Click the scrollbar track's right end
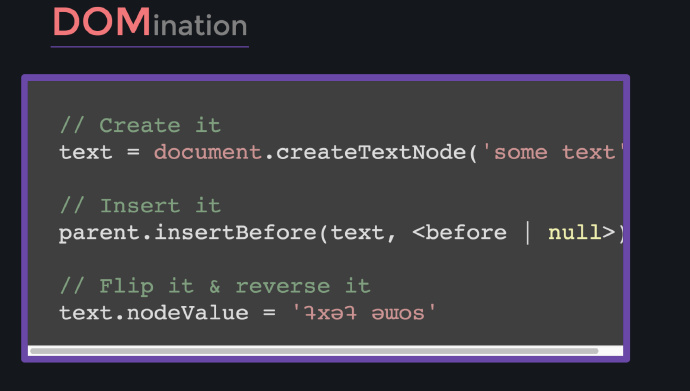The width and height of the screenshot is (690, 391). 611,351
